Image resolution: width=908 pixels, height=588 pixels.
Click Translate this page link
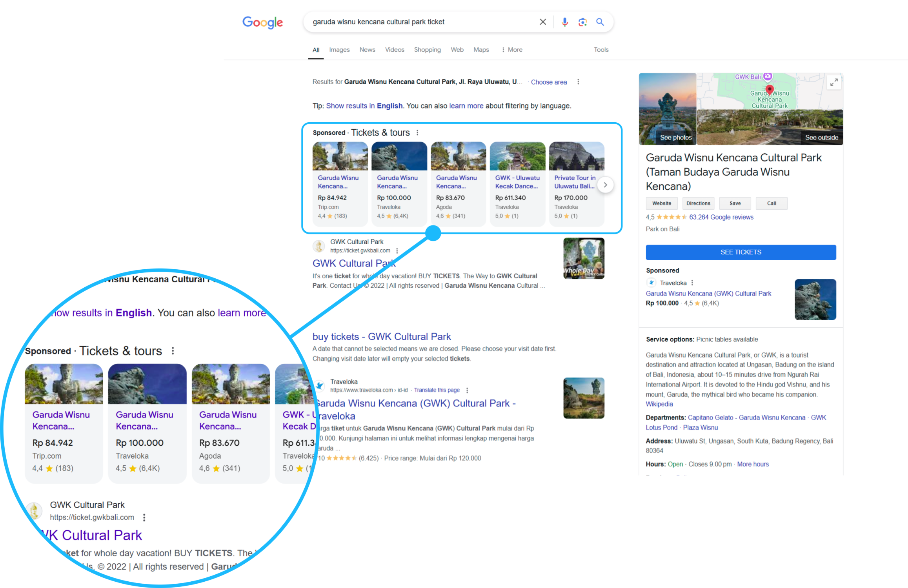tap(437, 390)
